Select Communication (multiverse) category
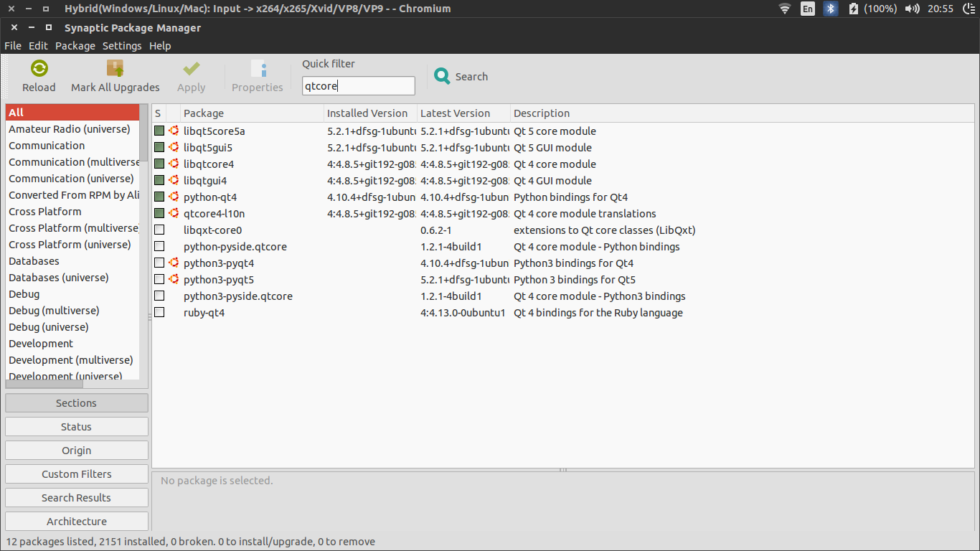Viewport: 980px width, 551px height. click(72, 162)
